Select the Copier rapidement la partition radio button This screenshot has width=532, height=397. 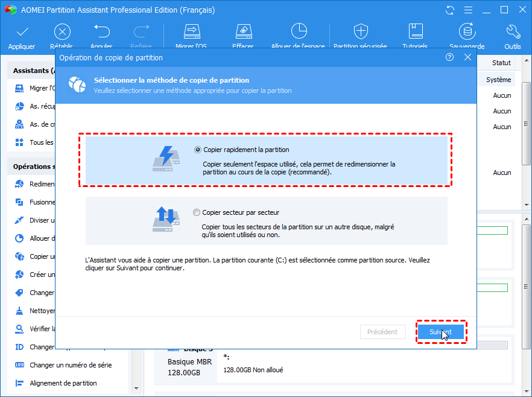click(x=197, y=150)
